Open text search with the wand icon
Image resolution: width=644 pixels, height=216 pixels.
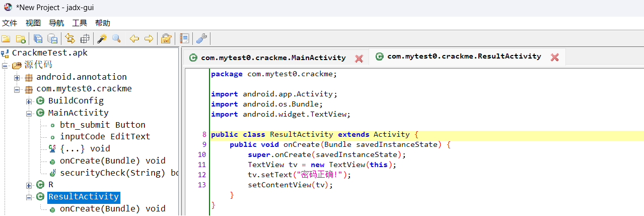tap(102, 38)
